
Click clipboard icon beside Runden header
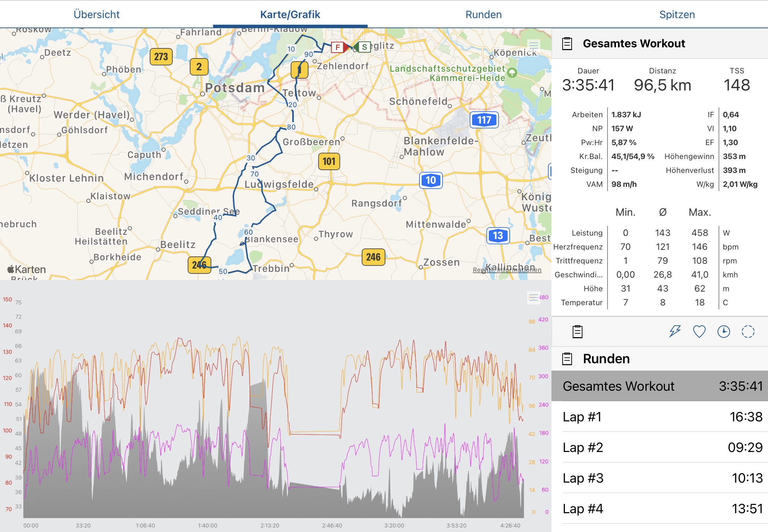tap(567, 359)
